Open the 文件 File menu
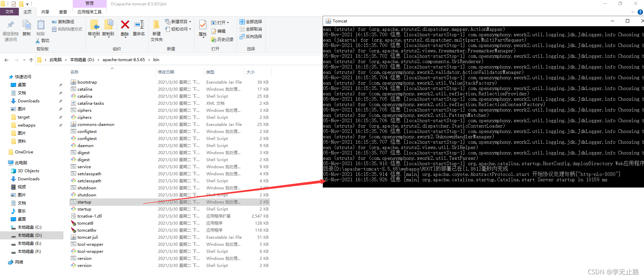Screen dimensions: 644x278 click(9, 12)
